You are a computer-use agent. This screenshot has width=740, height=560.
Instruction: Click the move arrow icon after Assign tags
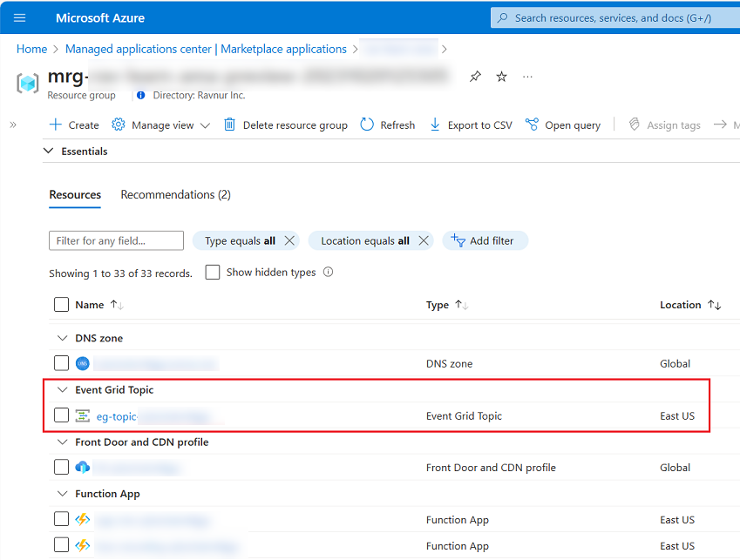coord(720,125)
